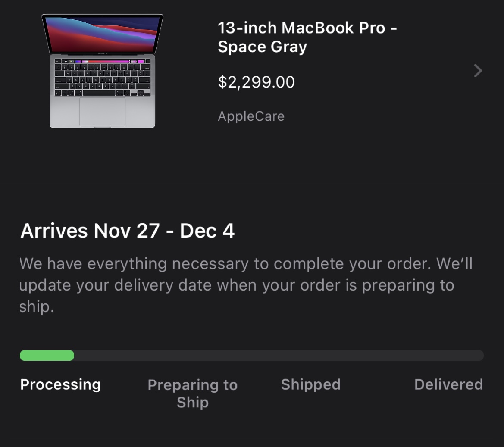Select the Preparing to Ship step
This screenshot has height=447, width=504.
[192, 393]
